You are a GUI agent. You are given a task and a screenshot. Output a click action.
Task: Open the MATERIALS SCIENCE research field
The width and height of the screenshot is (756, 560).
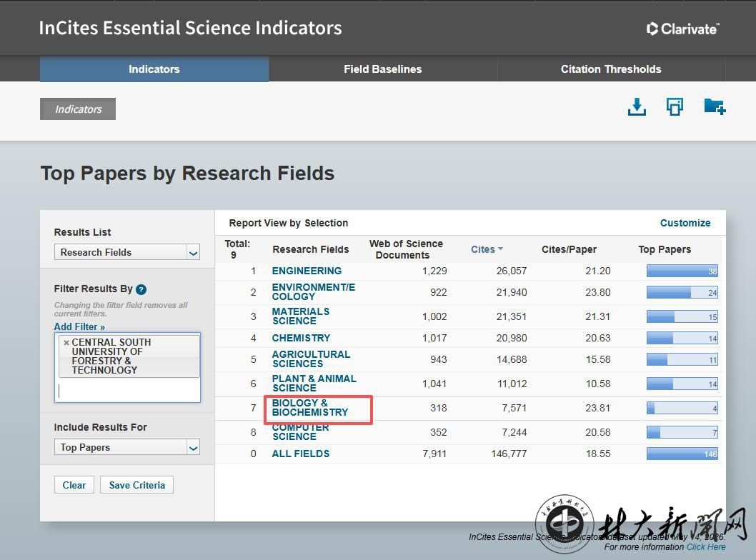pos(301,316)
